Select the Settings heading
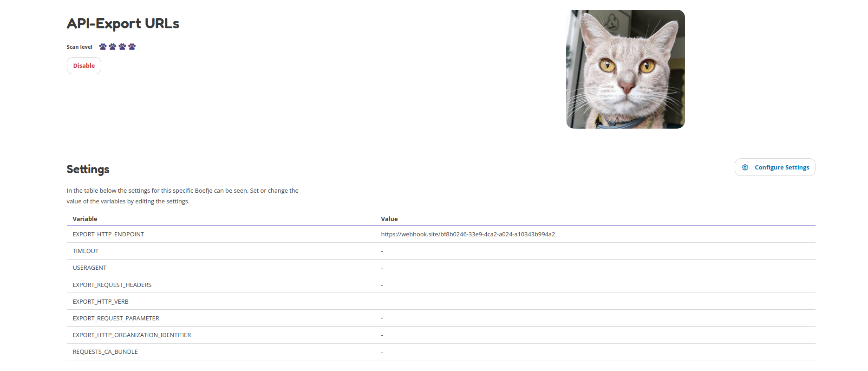868x371 pixels. point(88,169)
